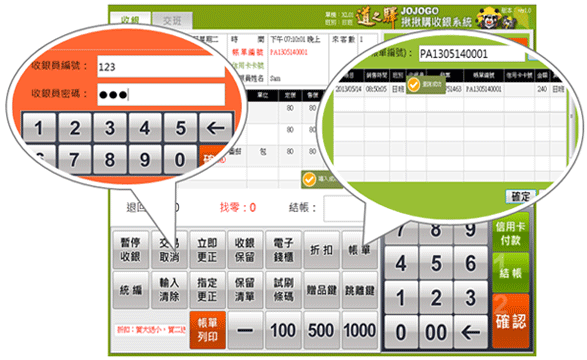Click the orange 確認 confirm button
587x360 pixels.
pos(511,321)
